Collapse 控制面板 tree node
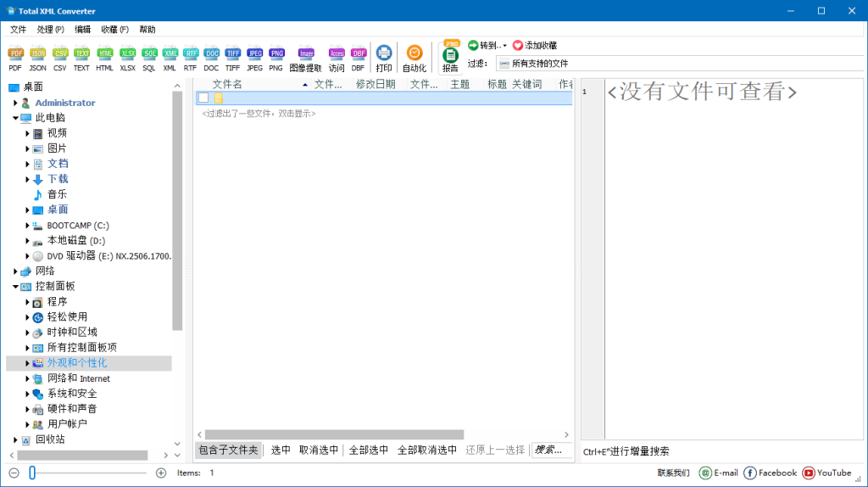 [x=15, y=287]
